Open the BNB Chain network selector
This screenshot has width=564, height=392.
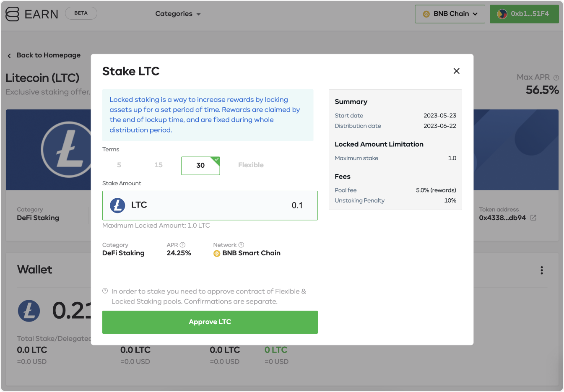click(x=450, y=14)
